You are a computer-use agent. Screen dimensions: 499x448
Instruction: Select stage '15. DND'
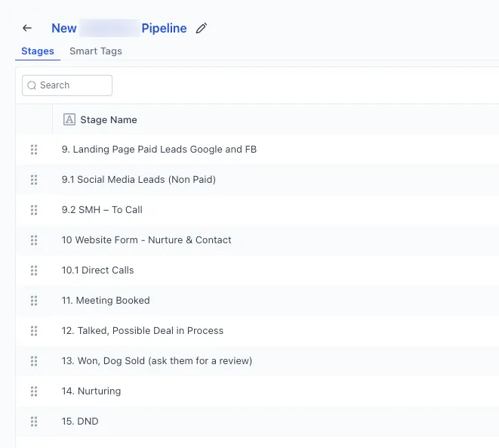click(80, 422)
